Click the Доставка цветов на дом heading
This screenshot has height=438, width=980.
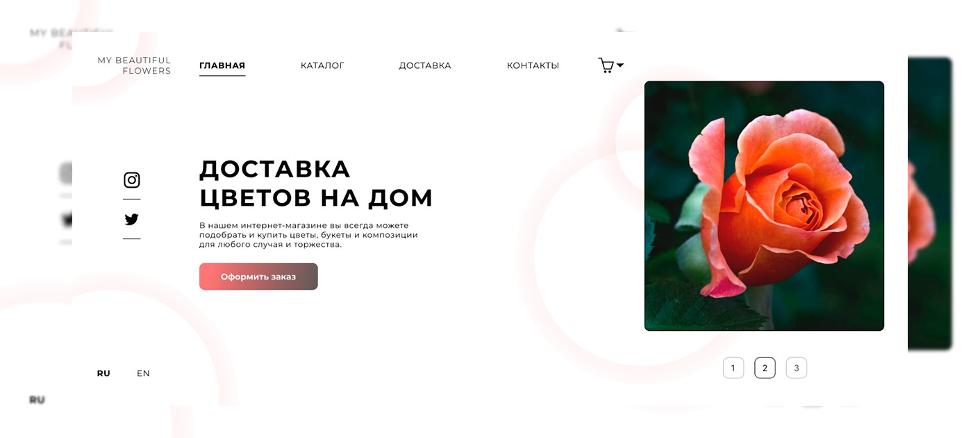tap(316, 184)
